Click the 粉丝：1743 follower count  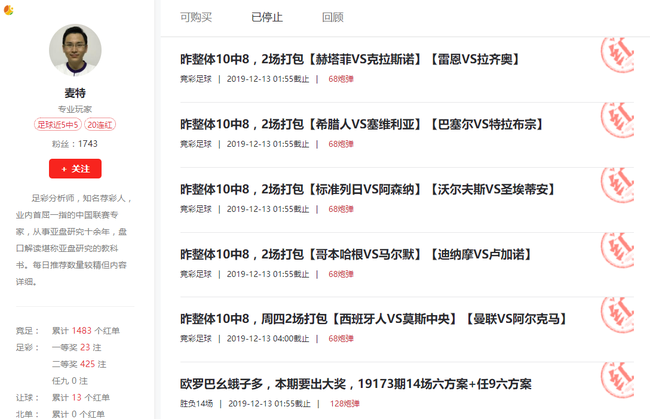(x=75, y=144)
